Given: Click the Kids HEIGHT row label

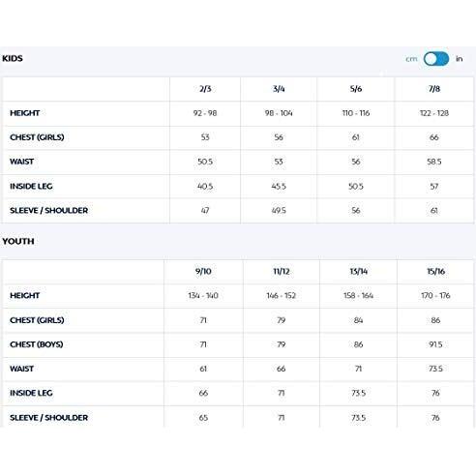Looking at the screenshot, I should click(x=25, y=113).
